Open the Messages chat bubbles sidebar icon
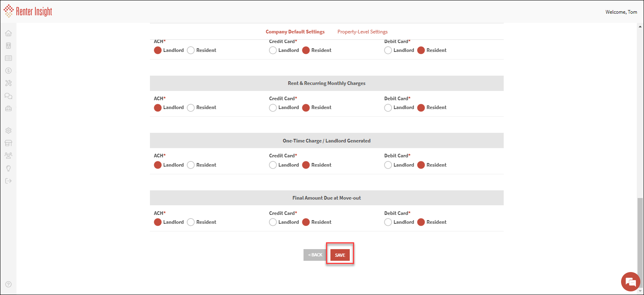Viewport: 644px width, 295px height. coord(8,96)
